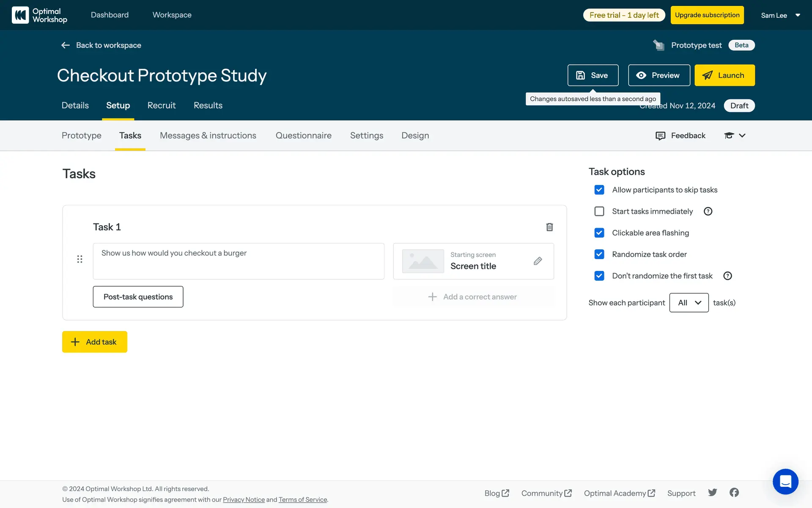Viewport: 812px width, 508px height.
Task: Grab the Task 1 drag handle
Action: click(x=80, y=259)
